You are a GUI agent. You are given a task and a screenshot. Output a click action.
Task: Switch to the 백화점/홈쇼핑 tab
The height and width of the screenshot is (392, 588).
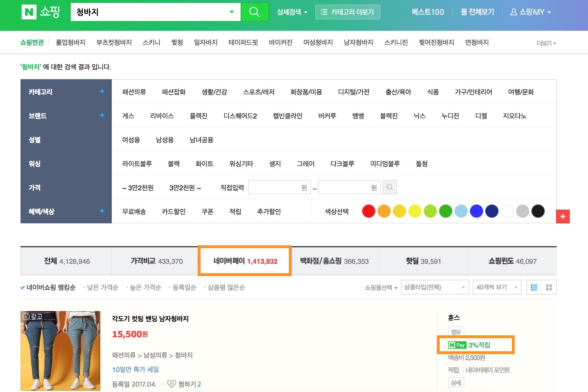334,261
